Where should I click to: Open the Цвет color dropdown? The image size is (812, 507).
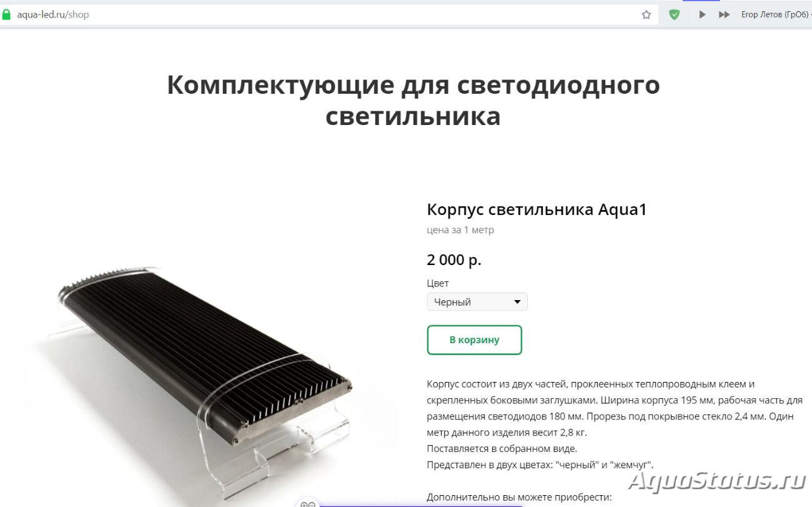coord(477,302)
